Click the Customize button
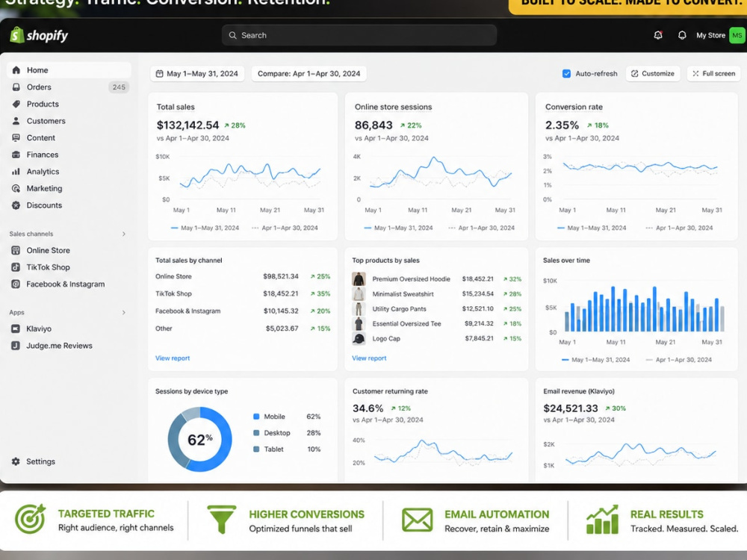The image size is (747, 560). 653,74
